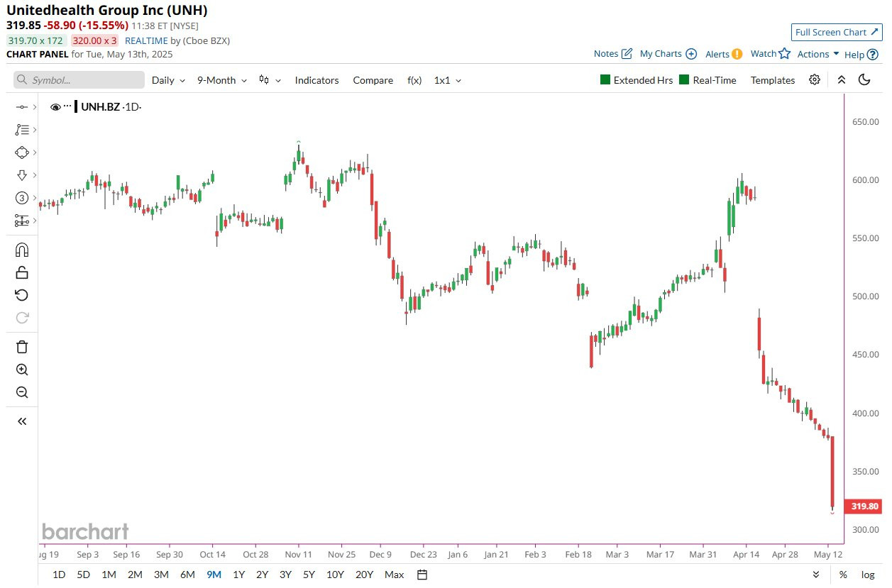Open the Full Screen Chart
Image resolution: width=892 pixels, height=588 pixels.
tap(837, 32)
